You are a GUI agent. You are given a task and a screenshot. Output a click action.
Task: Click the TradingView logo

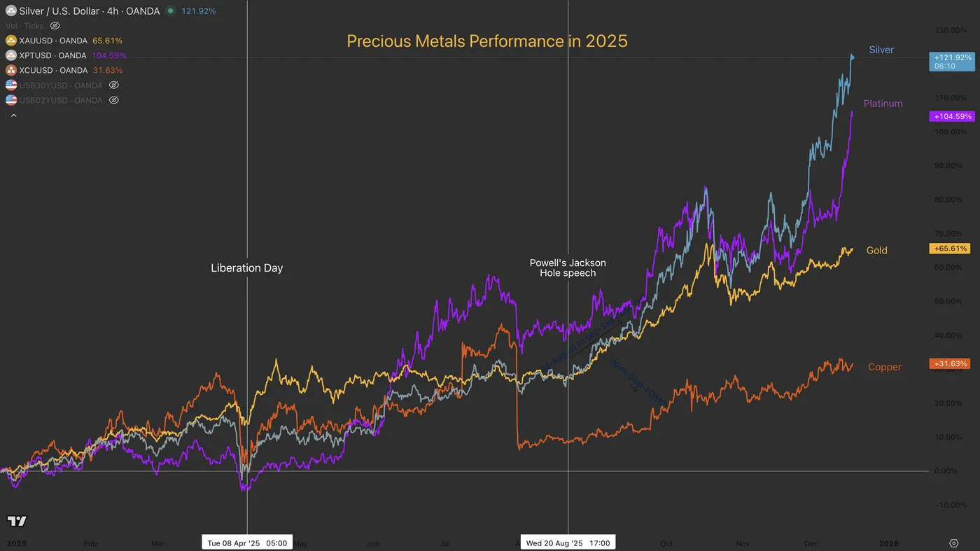pos(17,521)
